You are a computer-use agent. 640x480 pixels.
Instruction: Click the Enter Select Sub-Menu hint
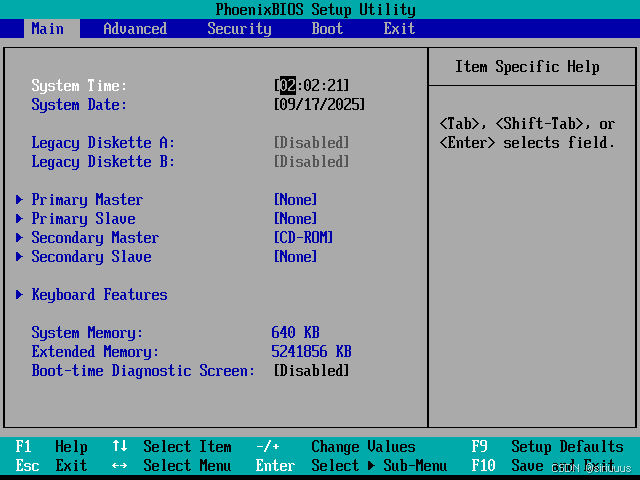(x=351, y=466)
